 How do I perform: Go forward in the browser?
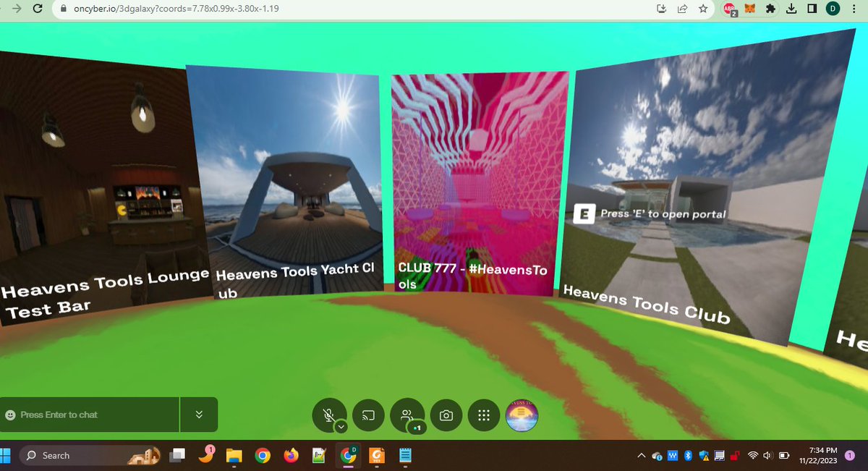click(x=15, y=9)
